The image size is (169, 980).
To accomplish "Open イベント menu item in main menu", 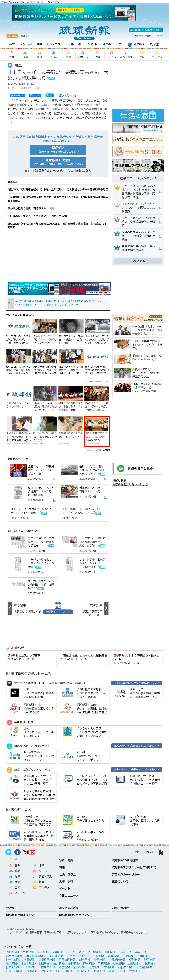I will 92,45.
